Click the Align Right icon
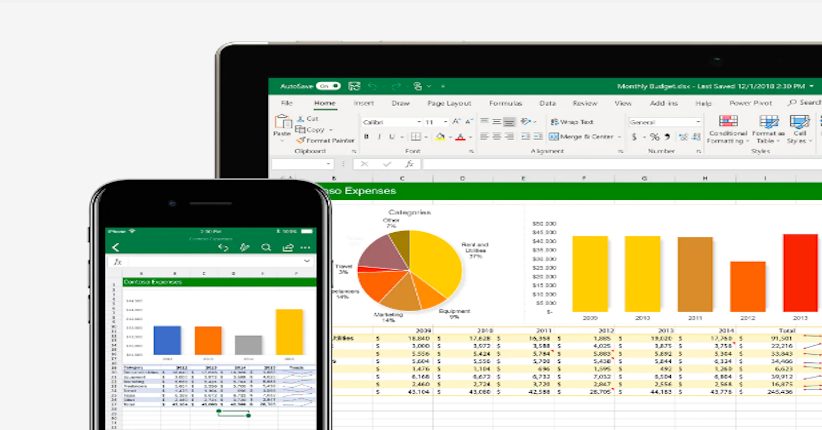The height and width of the screenshot is (430, 822). pos(509,137)
